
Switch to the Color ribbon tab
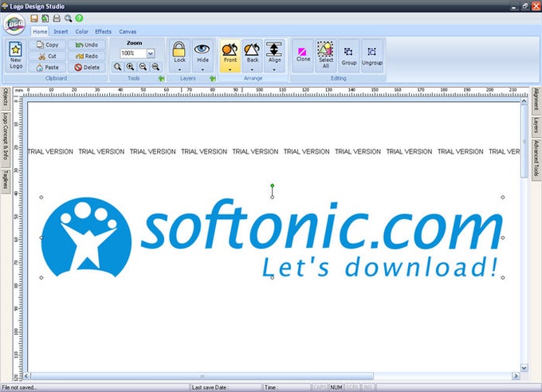pyautogui.click(x=82, y=31)
